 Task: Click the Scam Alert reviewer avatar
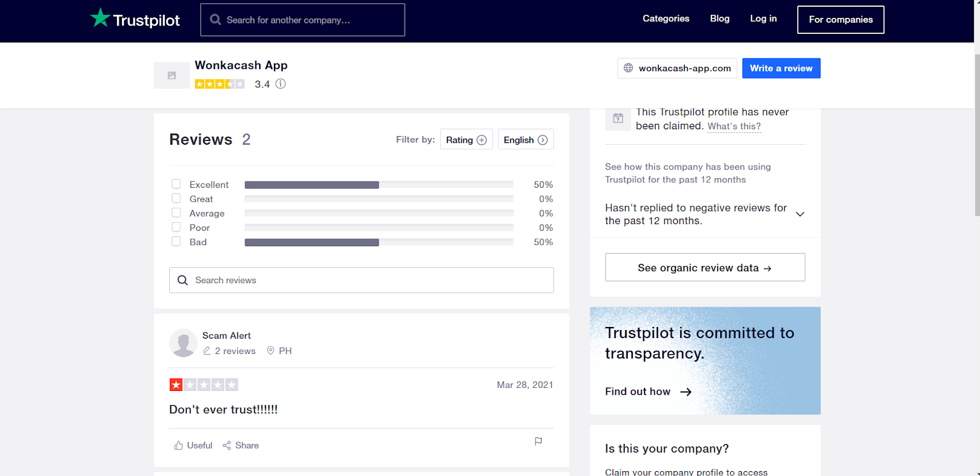[183, 343]
